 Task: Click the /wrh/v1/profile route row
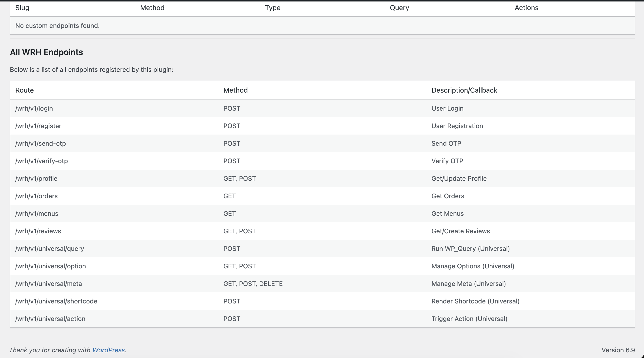36,179
